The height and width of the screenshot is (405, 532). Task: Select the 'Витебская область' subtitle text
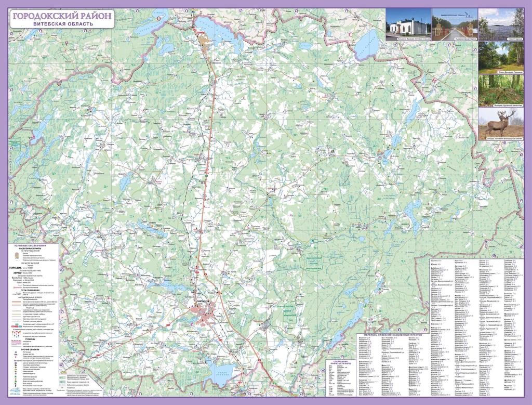pos(61,24)
